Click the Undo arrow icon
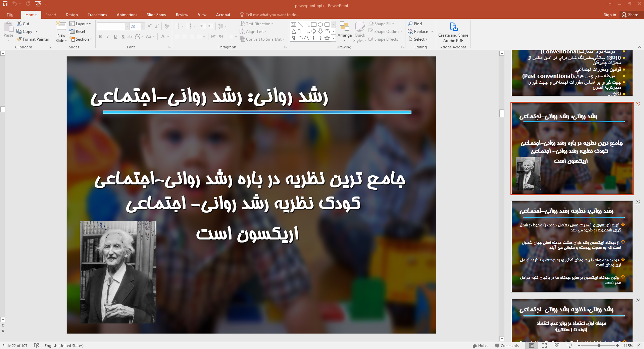The width and height of the screenshot is (644, 349). click(x=15, y=4)
